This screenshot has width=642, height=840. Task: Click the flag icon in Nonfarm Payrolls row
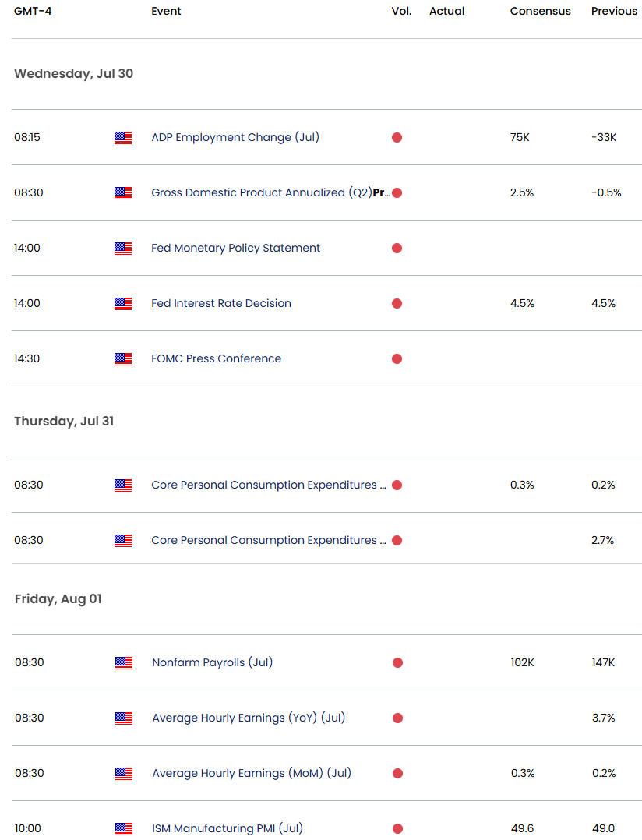(124, 663)
